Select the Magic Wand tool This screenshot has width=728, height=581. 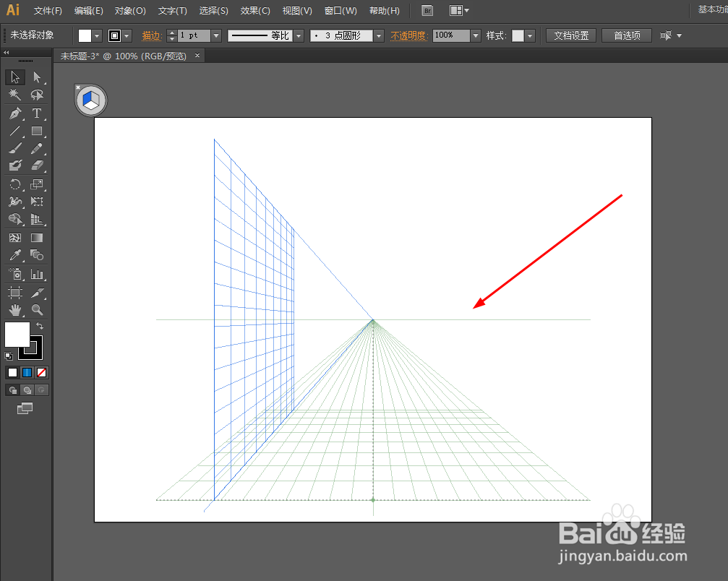pyautogui.click(x=15, y=95)
